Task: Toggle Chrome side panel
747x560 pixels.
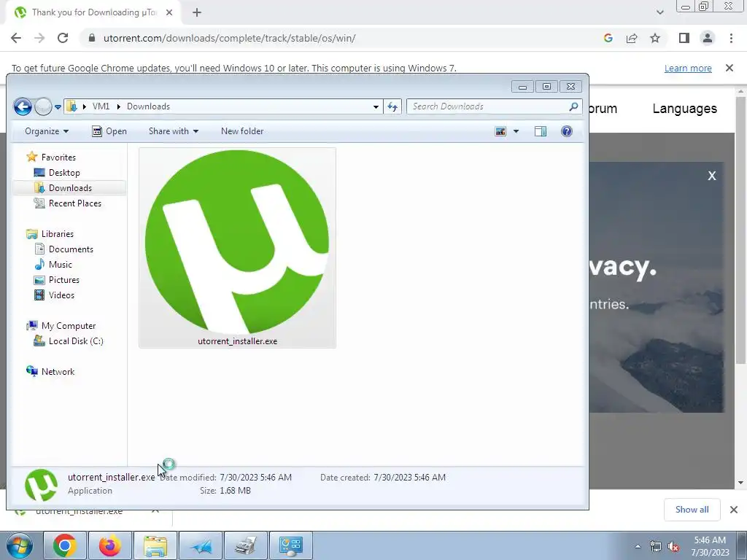Action: pyautogui.click(x=684, y=38)
